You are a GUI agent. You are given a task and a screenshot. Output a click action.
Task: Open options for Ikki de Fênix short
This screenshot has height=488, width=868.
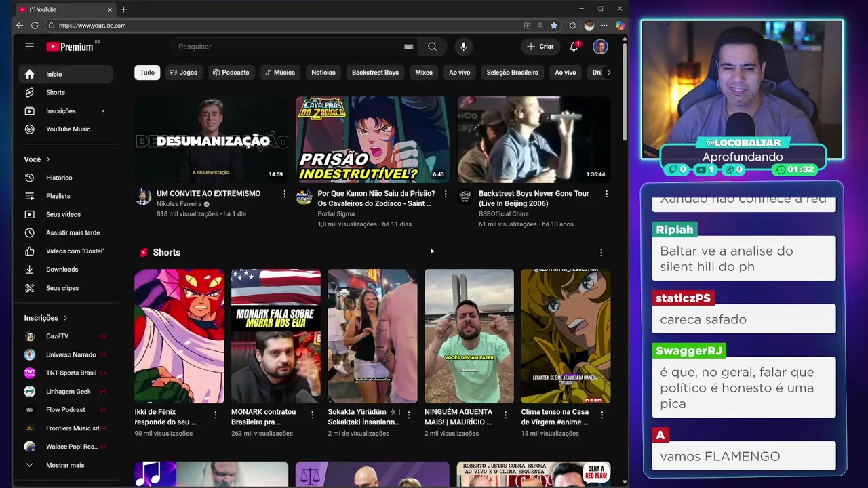(x=216, y=415)
